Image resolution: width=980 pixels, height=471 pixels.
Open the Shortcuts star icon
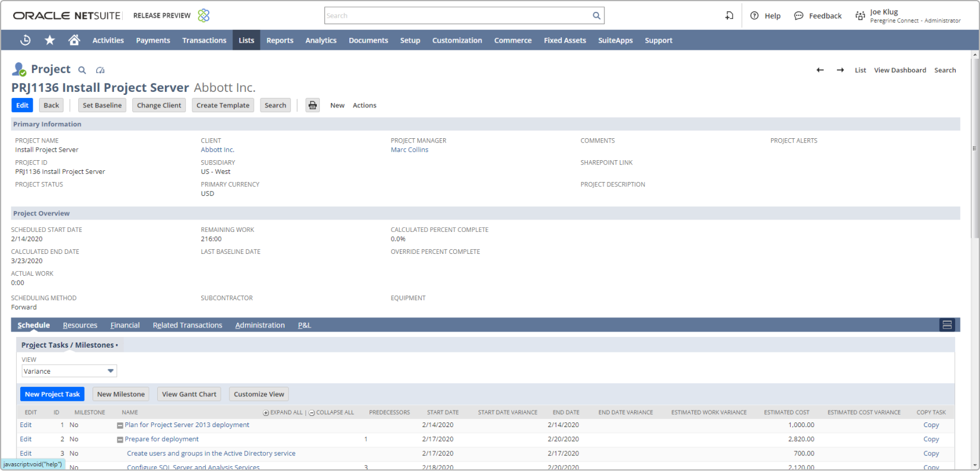[x=50, y=40]
